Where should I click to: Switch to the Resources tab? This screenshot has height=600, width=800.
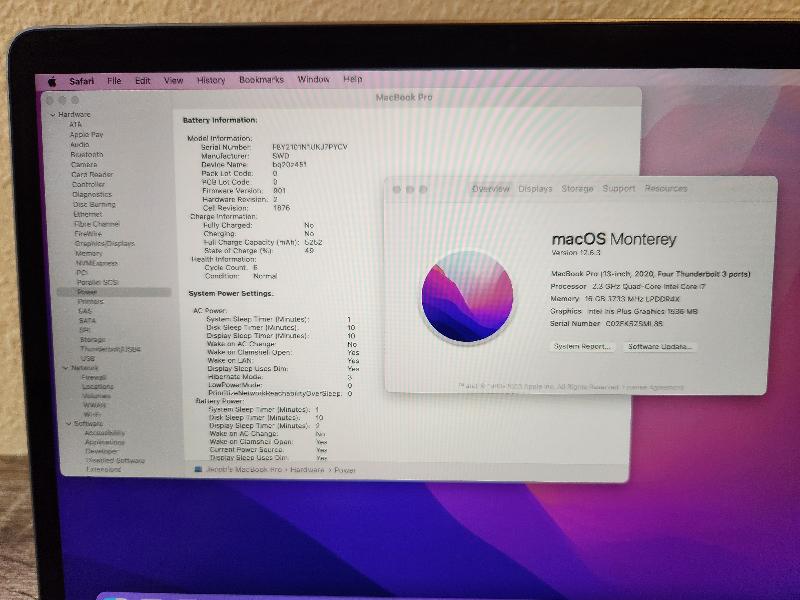tap(666, 189)
